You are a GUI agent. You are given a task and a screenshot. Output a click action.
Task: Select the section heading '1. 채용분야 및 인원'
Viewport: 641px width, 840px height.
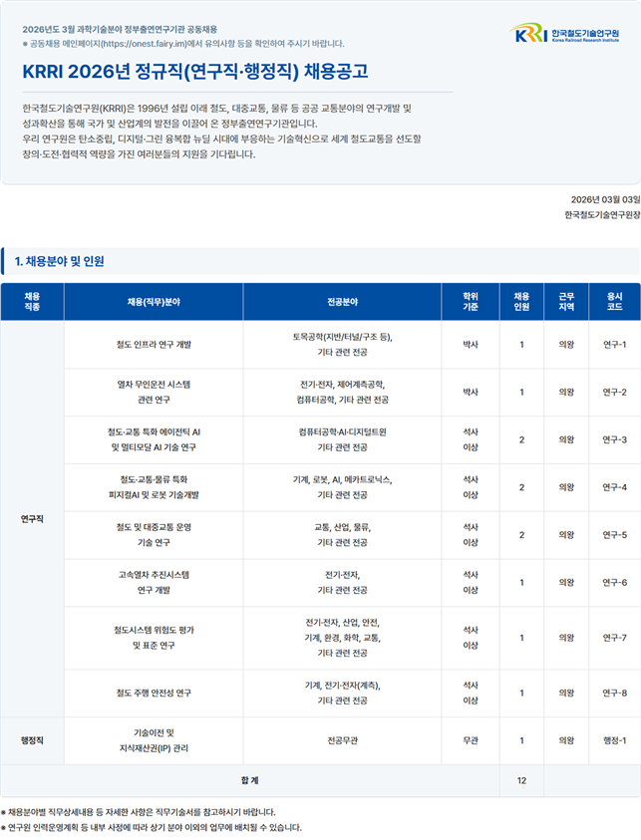(x=59, y=261)
